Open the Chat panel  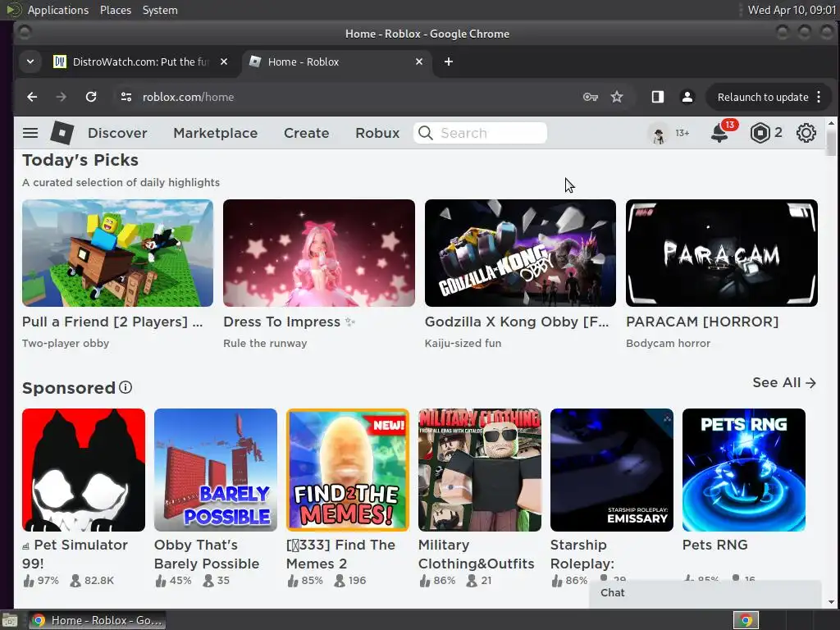[x=705, y=593]
